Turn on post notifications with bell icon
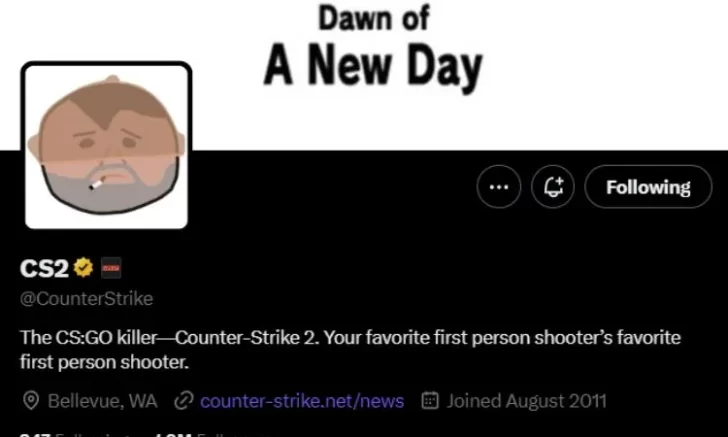 pos(553,187)
